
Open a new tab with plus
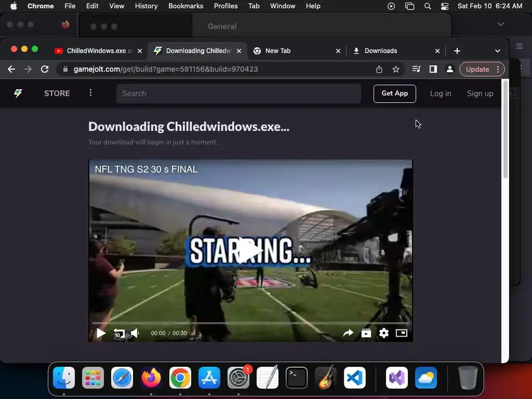pyautogui.click(x=457, y=51)
